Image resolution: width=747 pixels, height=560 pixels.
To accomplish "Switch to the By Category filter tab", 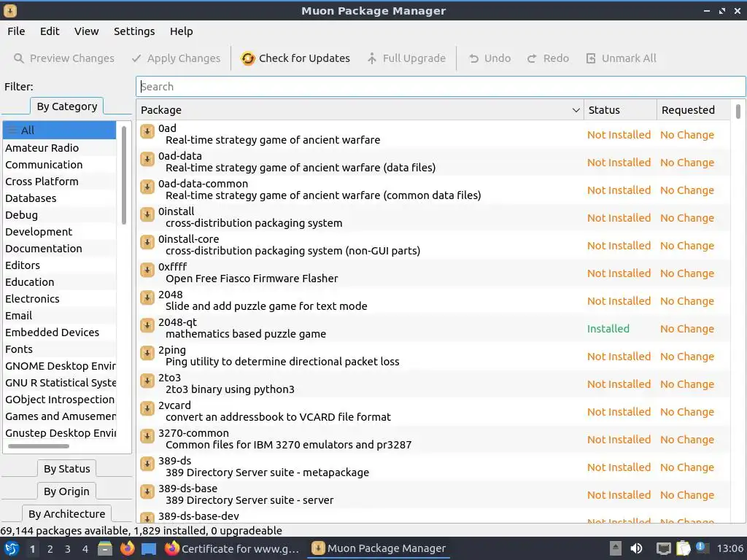I will tap(66, 106).
